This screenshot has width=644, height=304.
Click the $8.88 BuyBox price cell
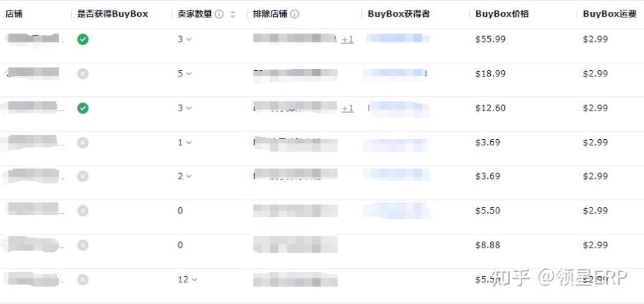[487, 245]
